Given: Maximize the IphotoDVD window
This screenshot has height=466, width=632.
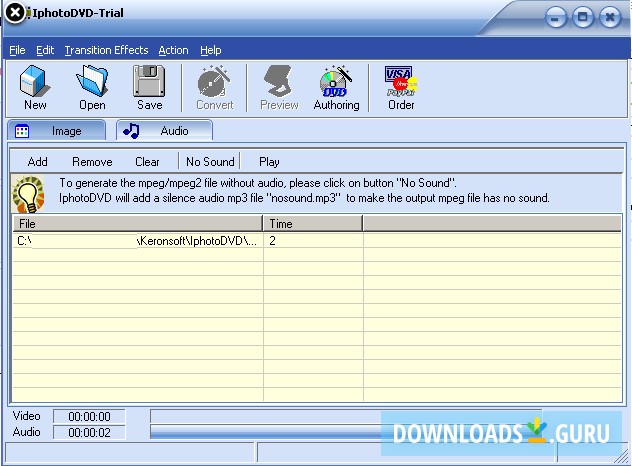Looking at the screenshot, I should pyautogui.click(x=582, y=17).
